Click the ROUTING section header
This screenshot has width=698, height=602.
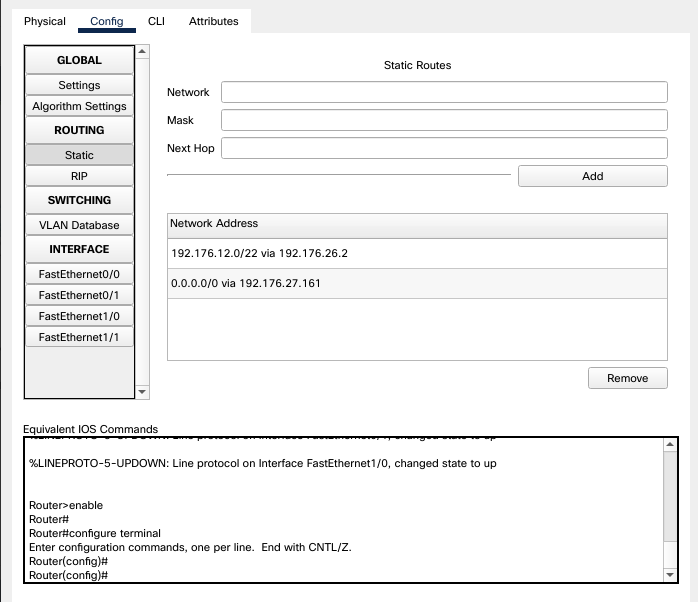(79, 130)
